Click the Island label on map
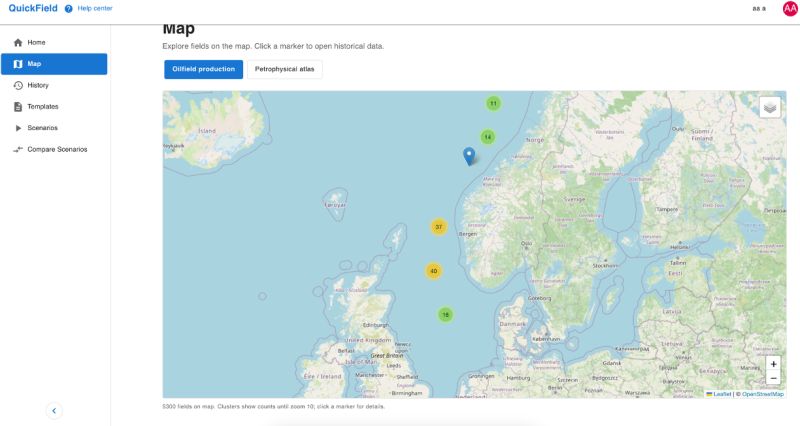The width and height of the screenshot is (800, 426). tap(207, 131)
